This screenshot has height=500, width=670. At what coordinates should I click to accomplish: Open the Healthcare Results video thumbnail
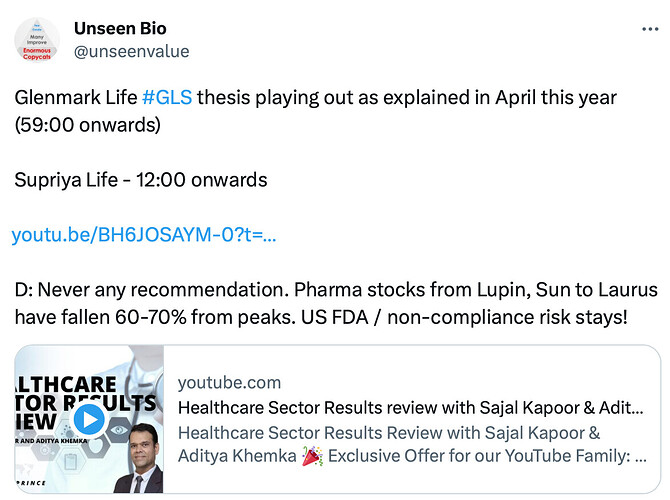pos(89,419)
